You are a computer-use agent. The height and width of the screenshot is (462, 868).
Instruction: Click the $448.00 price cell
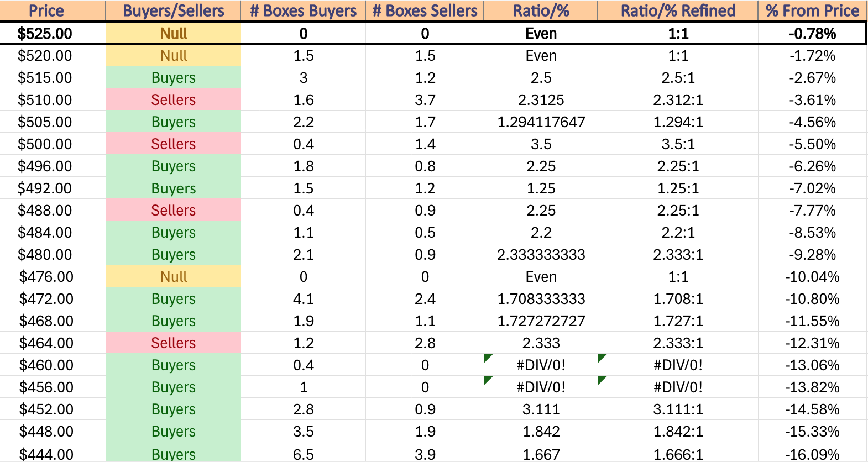click(53, 431)
